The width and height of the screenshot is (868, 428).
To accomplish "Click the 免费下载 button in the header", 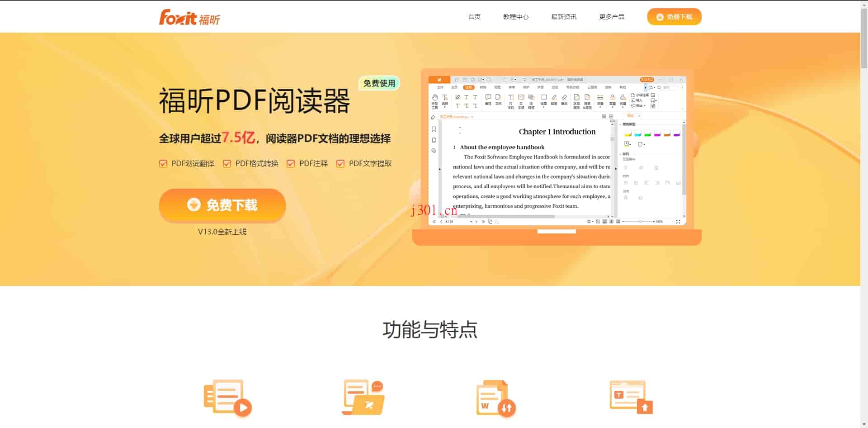I will [x=674, y=17].
